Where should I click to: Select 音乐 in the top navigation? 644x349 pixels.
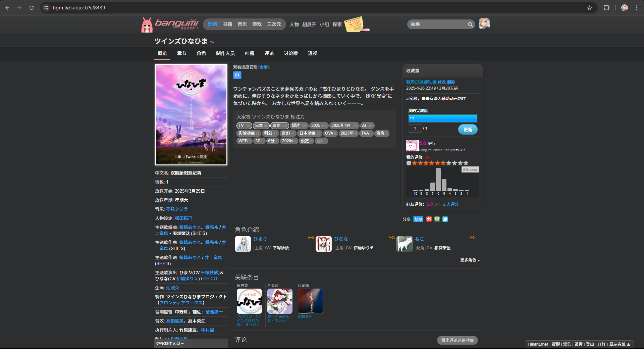tap(242, 24)
